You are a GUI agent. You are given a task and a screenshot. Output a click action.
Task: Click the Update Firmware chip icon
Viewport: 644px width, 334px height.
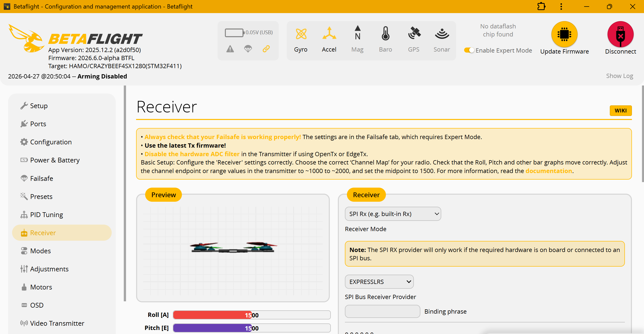pos(565,34)
